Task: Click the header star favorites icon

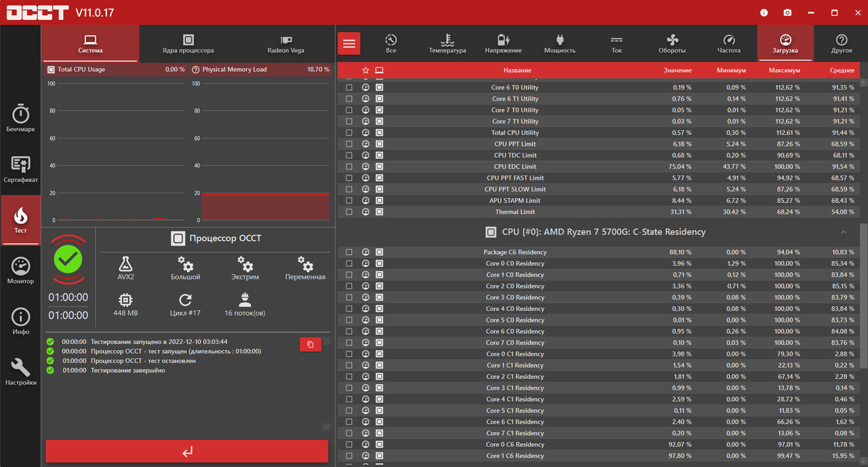Action: (x=366, y=70)
